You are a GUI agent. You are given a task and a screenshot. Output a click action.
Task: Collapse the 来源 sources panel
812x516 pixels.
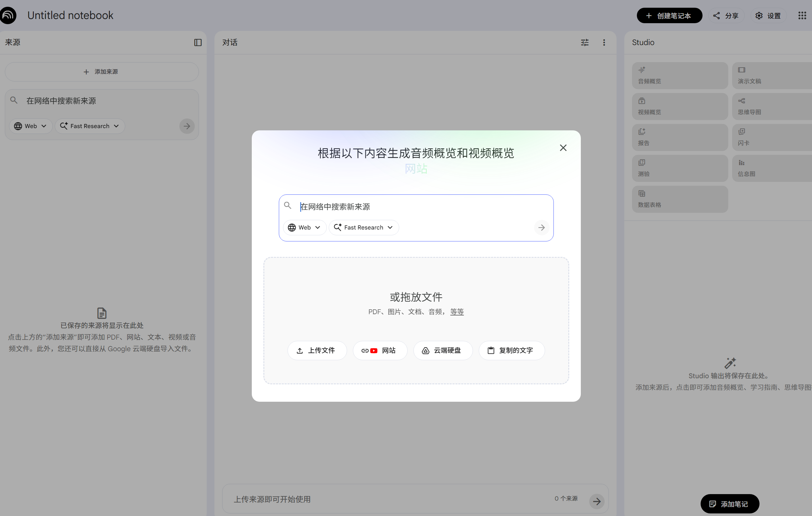tap(198, 42)
